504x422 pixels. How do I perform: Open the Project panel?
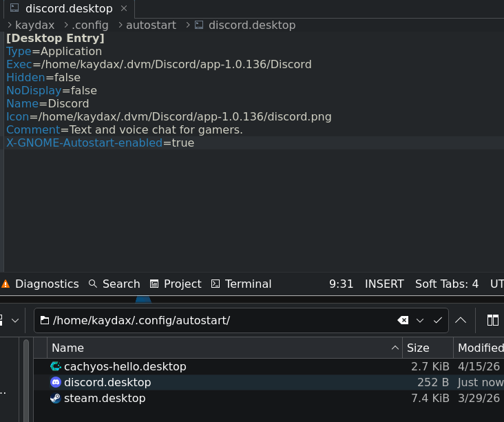(176, 284)
